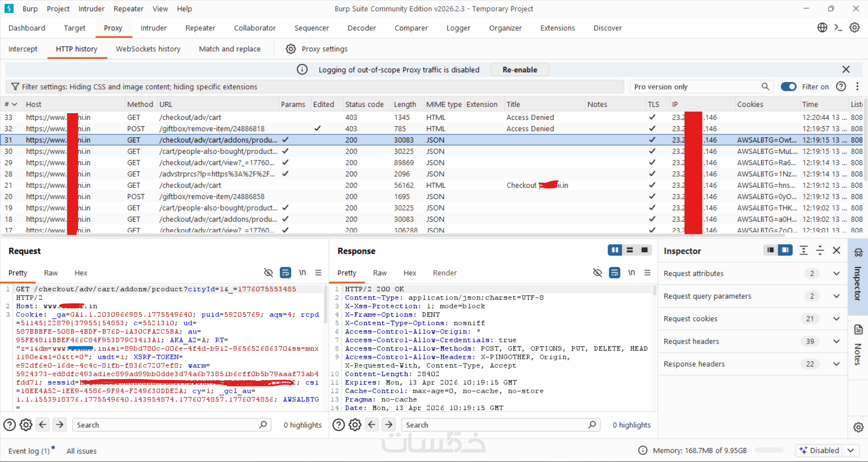Open the Project menu
Screen dimensions: 868x462
pyautogui.click(x=58, y=9)
